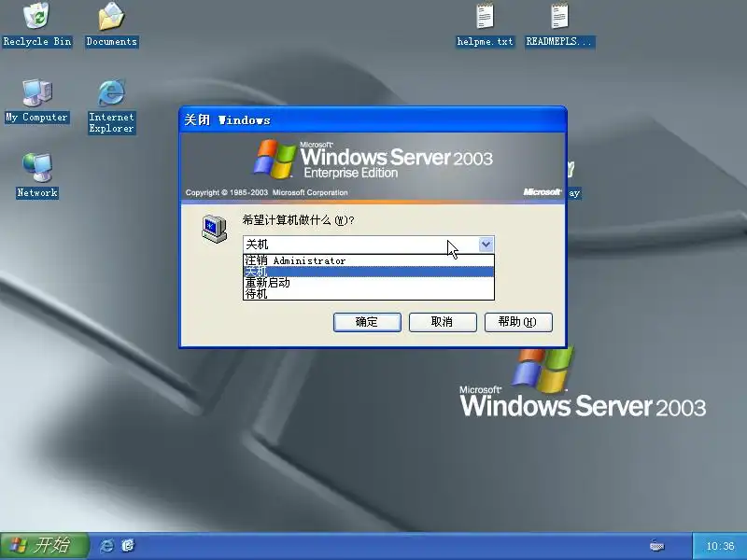This screenshot has width=747, height=560.
Task: Click the 关闭 Windows title bar
Action: tap(373, 119)
